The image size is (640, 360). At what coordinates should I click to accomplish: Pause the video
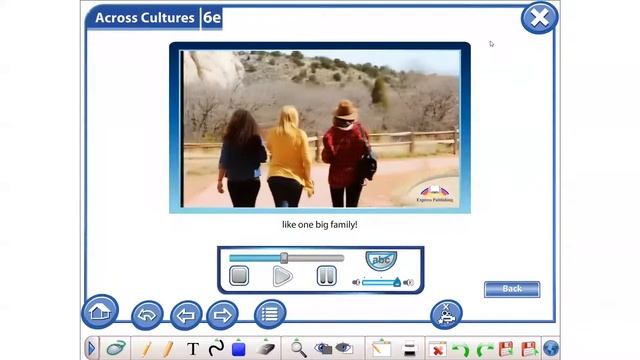coord(327,276)
